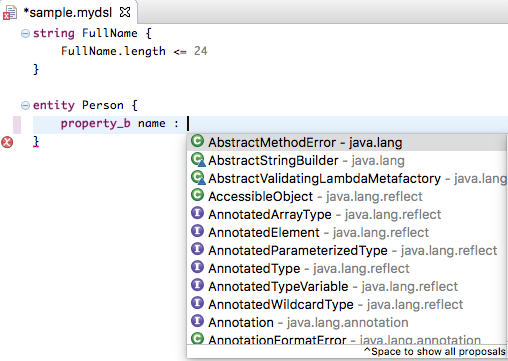Click 'FullName.length' in the constraint line
The height and width of the screenshot is (361, 508).
[x=113, y=51]
